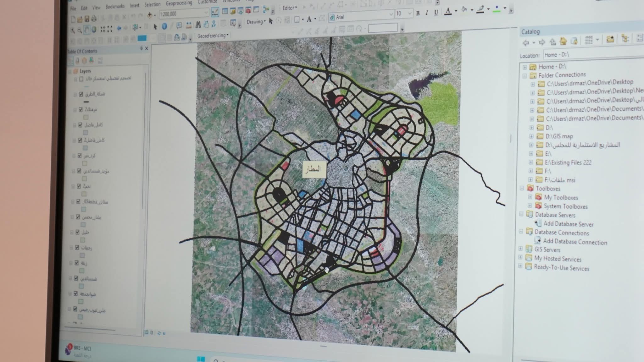This screenshot has width=644, height=362.
Task: Expand the System Toolboxes node
Action: [530, 206]
